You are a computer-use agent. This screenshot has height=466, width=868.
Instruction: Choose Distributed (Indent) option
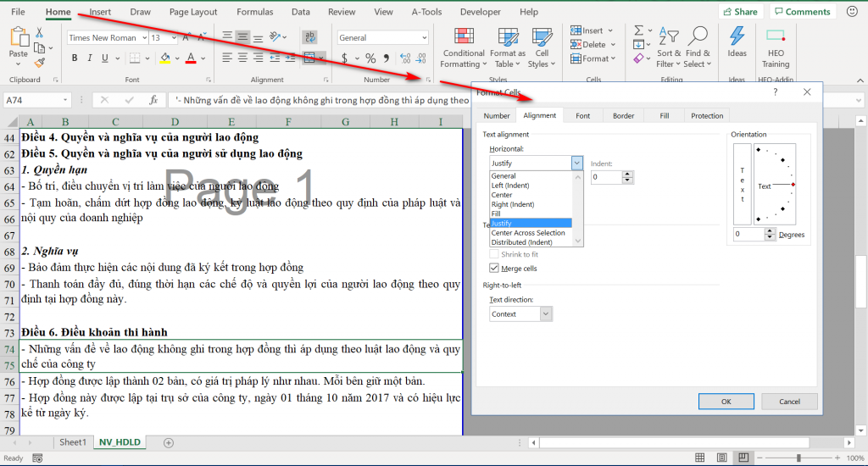(521, 241)
